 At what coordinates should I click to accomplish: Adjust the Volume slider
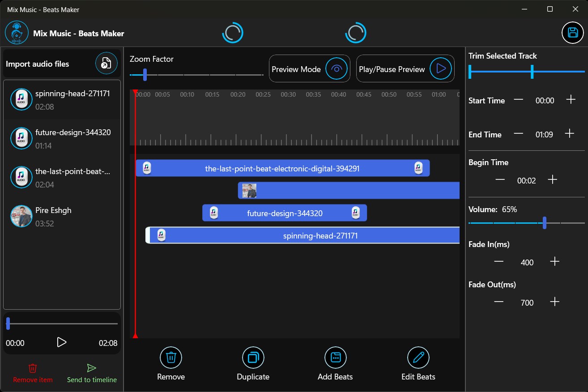(x=544, y=222)
